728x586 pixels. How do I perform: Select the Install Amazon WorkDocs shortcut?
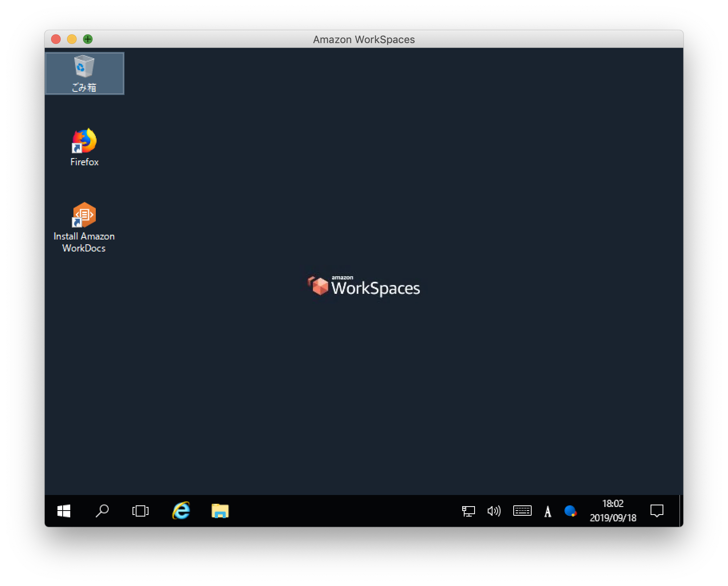[84, 228]
